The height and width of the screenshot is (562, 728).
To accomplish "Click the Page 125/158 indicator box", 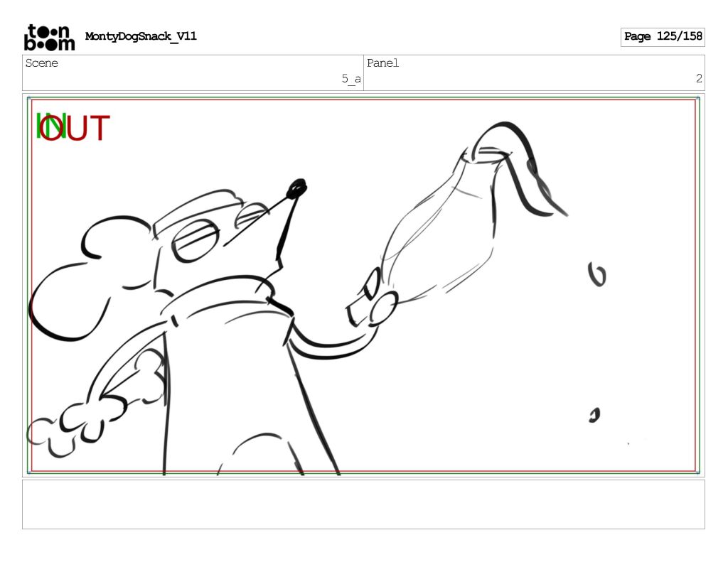I will coord(663,37).
